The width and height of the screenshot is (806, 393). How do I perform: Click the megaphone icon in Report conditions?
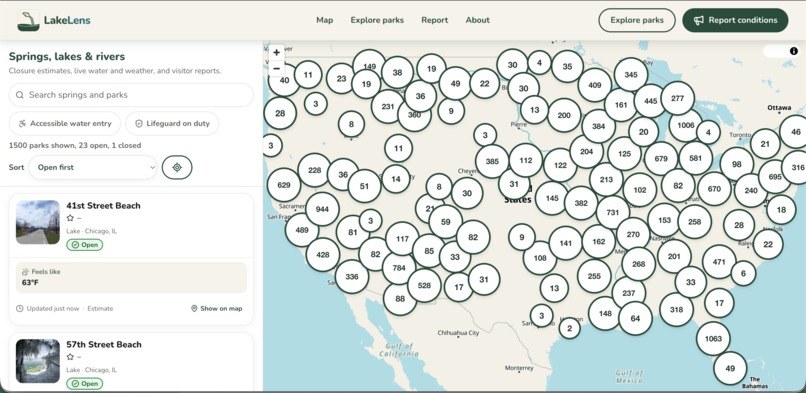pos(698,21)
